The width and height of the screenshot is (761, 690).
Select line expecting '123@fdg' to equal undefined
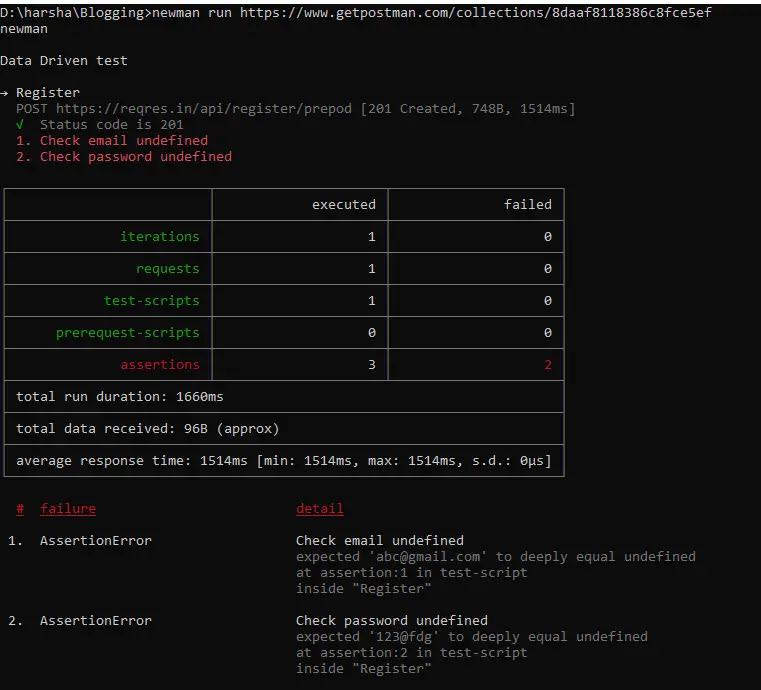tap(472, 637)
